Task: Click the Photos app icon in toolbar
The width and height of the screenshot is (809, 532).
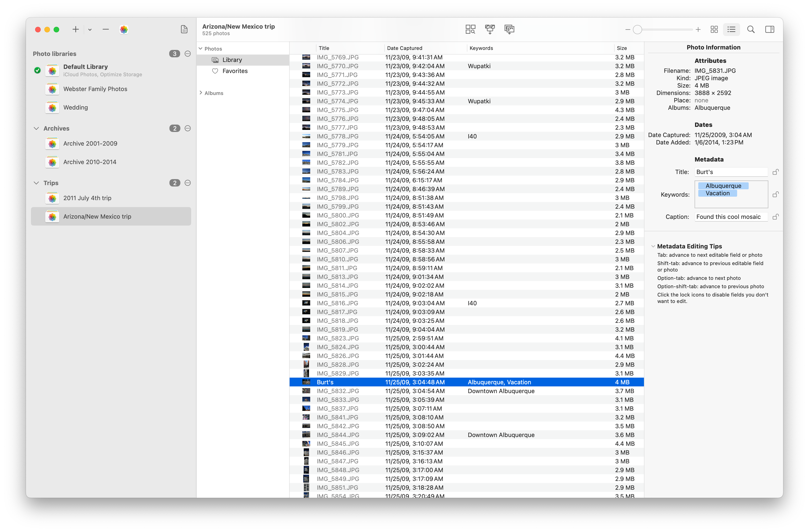Action: pyautogui.click(x=124, y=30)
